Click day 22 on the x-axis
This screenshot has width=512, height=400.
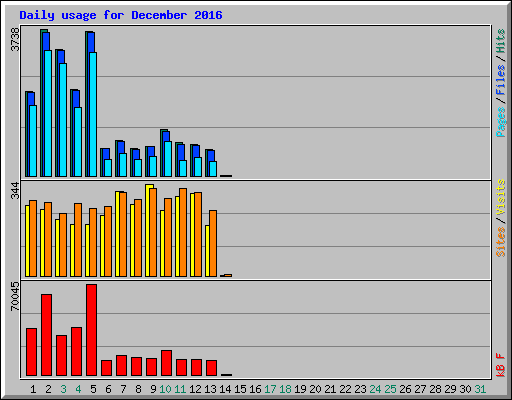345,389
